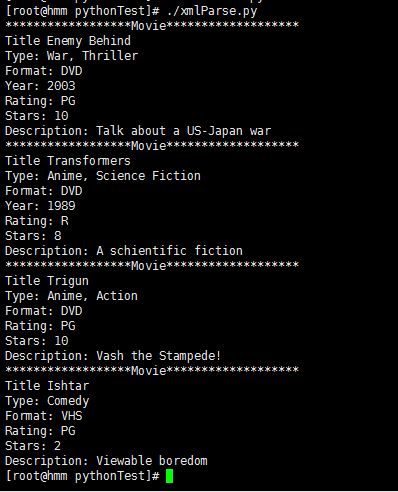Click the US-Japan war description line
Viewport: 398px width, 492px height.
tap(138, 131)
